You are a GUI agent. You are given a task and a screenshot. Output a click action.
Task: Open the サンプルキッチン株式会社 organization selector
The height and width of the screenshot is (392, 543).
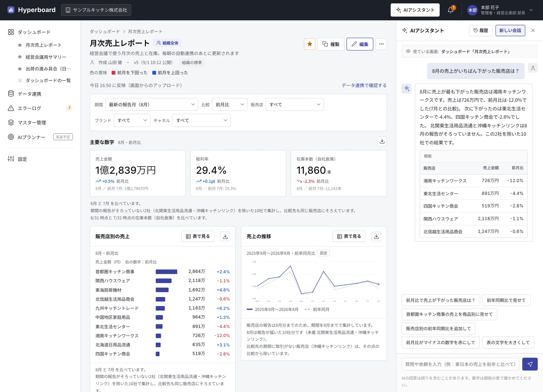point(96,10)
